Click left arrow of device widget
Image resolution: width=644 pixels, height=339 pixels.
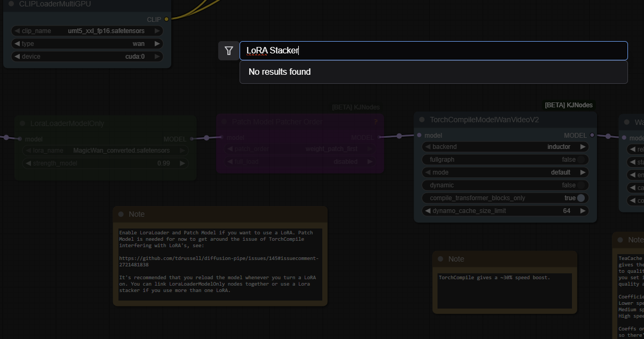coord(17,57)
